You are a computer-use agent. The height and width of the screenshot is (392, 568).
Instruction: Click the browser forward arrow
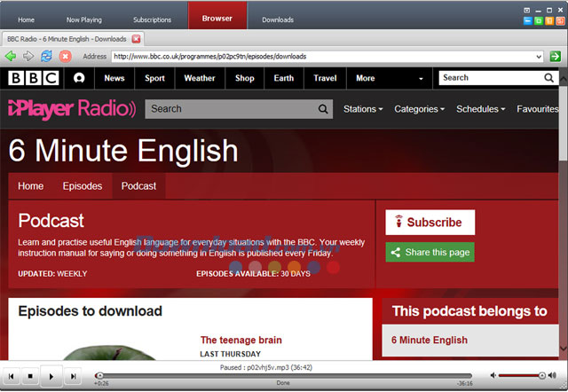click(x=27, y=56)
